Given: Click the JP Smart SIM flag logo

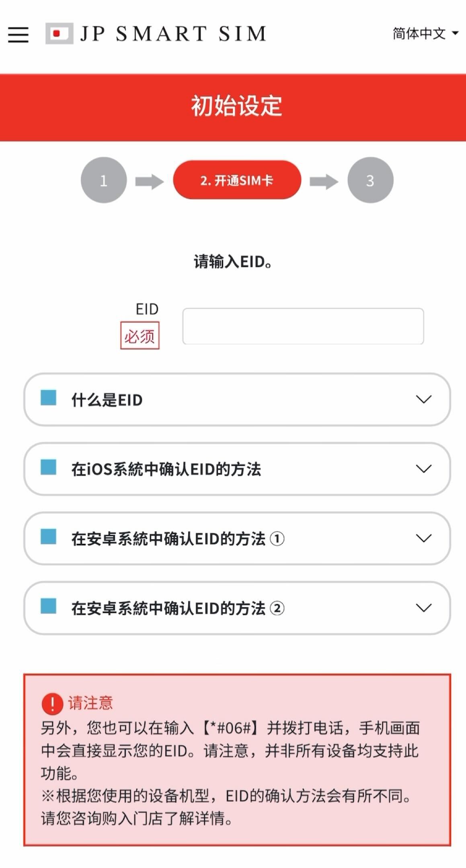Looking at the screenshot, I should tap(59, 33).
